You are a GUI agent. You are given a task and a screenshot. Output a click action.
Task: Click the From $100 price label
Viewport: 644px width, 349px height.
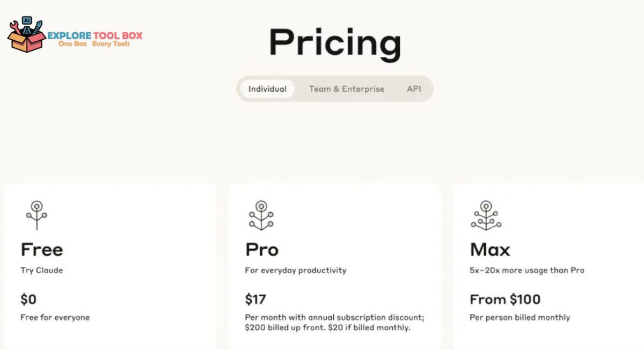(504, 299)
